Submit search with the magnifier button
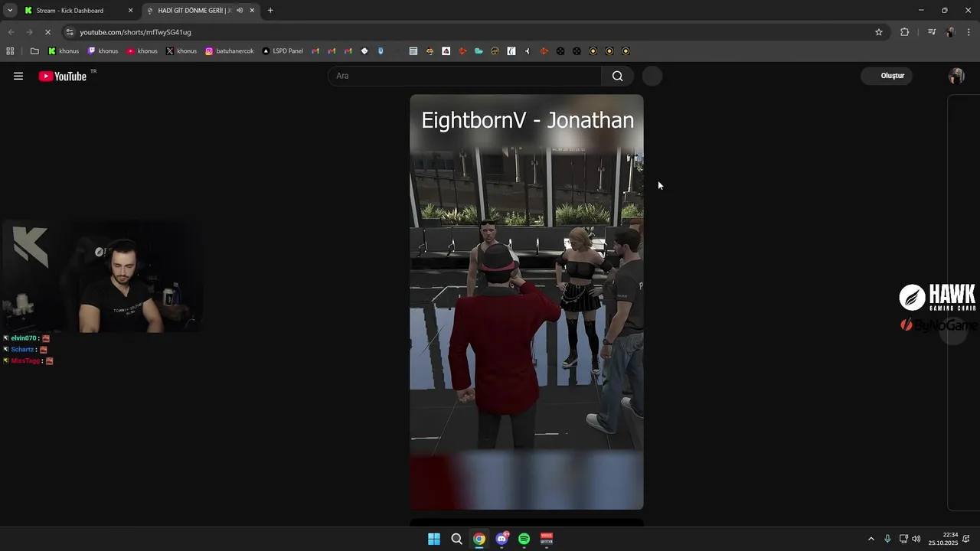Viewport: 980px width, 551px height. [618, 76]
